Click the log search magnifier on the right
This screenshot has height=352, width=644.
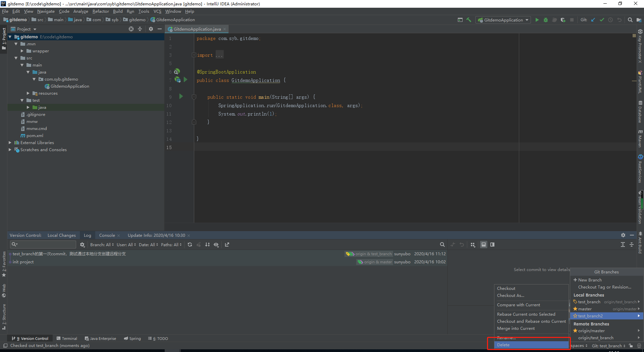coord(442,245)
